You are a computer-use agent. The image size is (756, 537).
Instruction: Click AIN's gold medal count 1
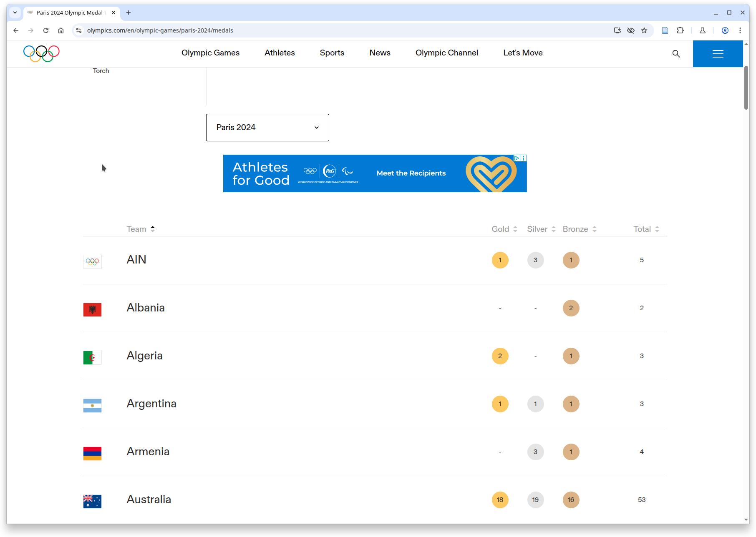(500, 260)
